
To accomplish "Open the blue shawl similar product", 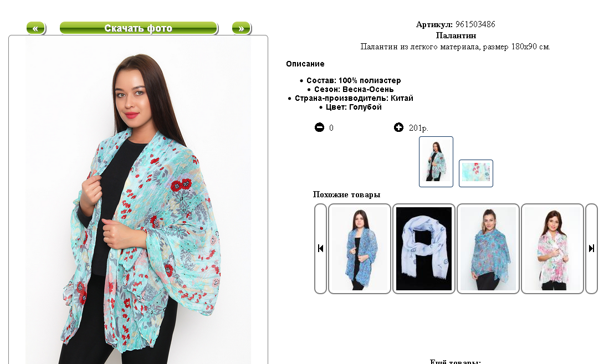I will coord(488,249).
